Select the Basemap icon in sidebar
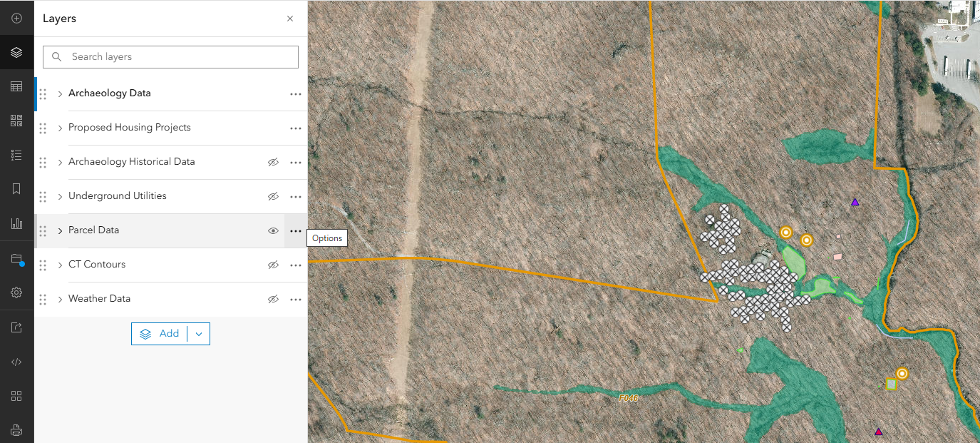Screen dimensions: 980x443 tap(17, 120)
